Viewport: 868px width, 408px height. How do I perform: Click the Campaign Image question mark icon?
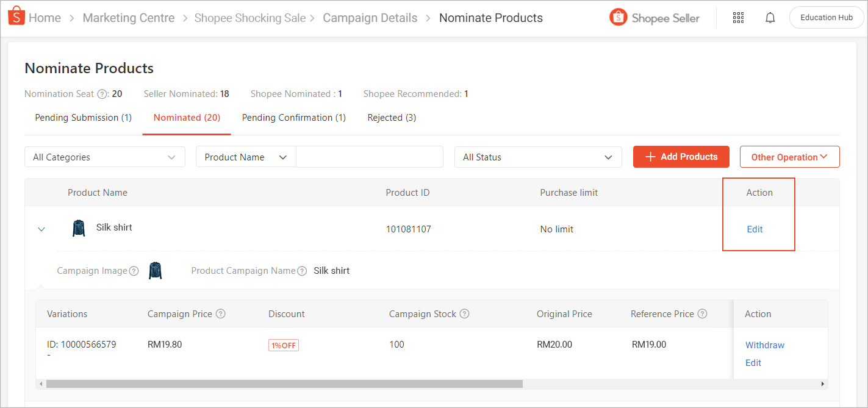pos(134,270)
